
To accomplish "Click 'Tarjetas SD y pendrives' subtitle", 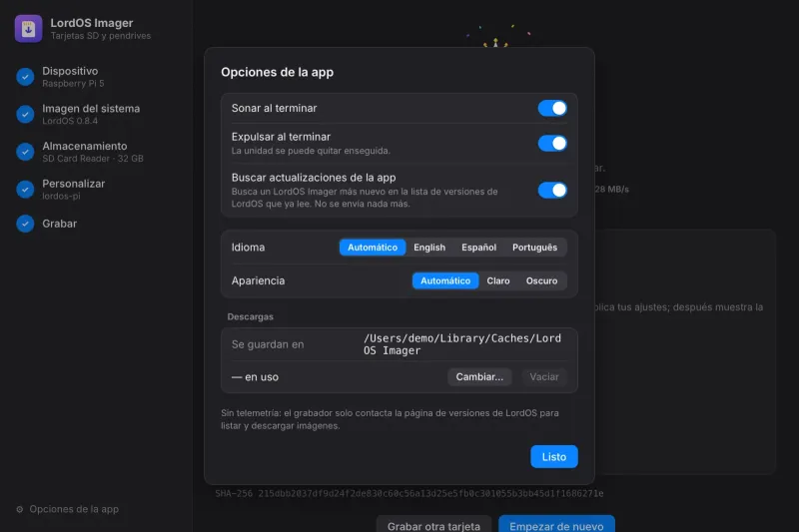I will [101, 36].
